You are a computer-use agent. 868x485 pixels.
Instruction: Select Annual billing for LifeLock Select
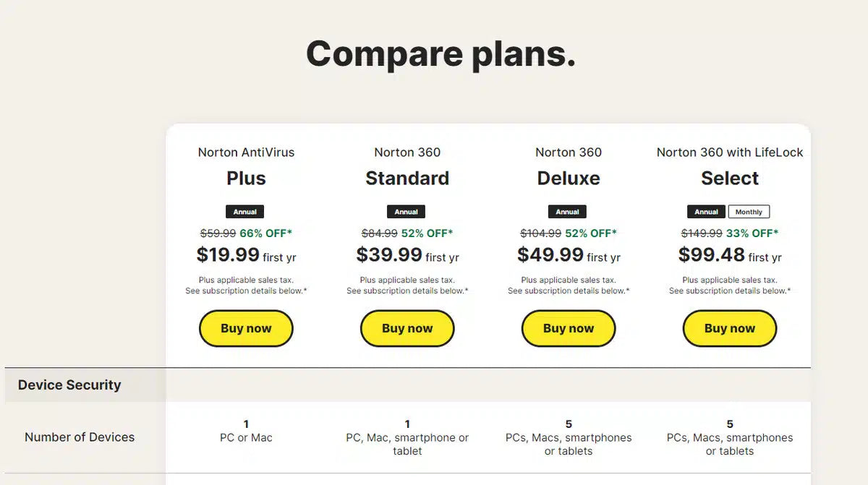click(x=707, y=212)
